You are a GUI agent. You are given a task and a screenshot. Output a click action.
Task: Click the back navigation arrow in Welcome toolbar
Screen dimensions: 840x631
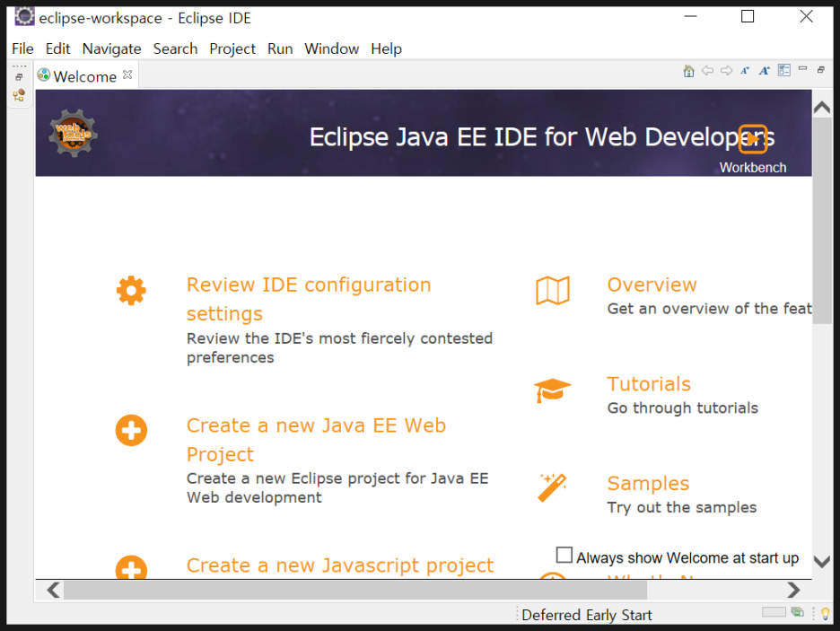pyautogui.click(x=708, y=71)
